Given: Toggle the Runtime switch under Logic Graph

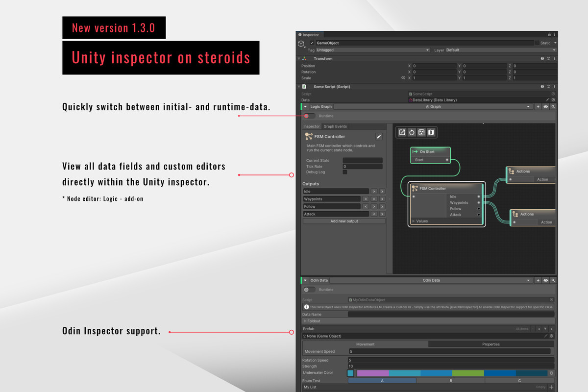Looking at the screenshot, I should [309, 116].
